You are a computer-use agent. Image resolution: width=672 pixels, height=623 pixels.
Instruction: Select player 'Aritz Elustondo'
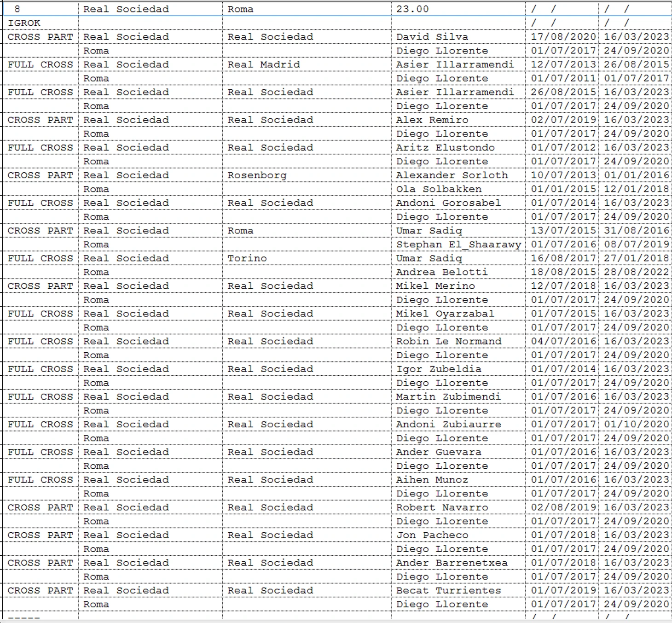446,147
